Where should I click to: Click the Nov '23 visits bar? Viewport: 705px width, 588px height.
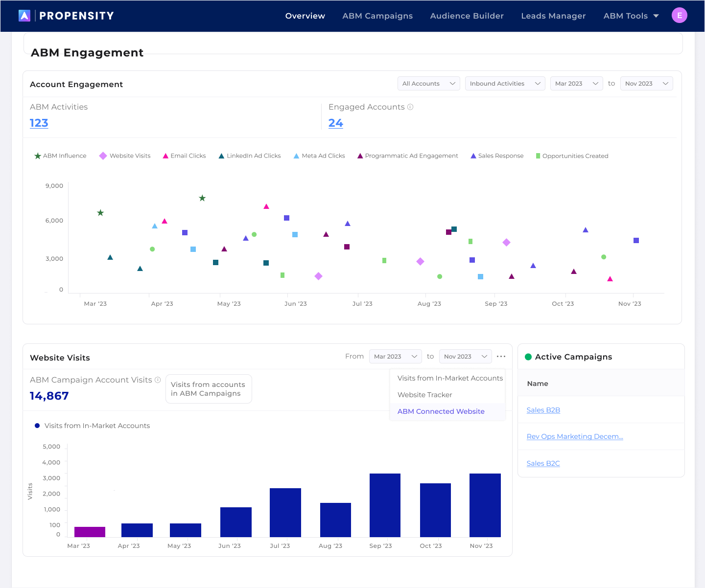pos(485,505)
